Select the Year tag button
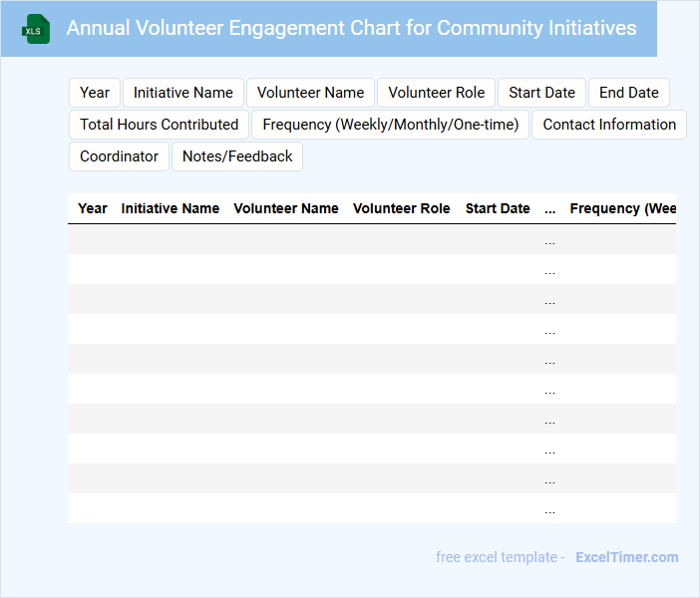 tap(95, 93)
